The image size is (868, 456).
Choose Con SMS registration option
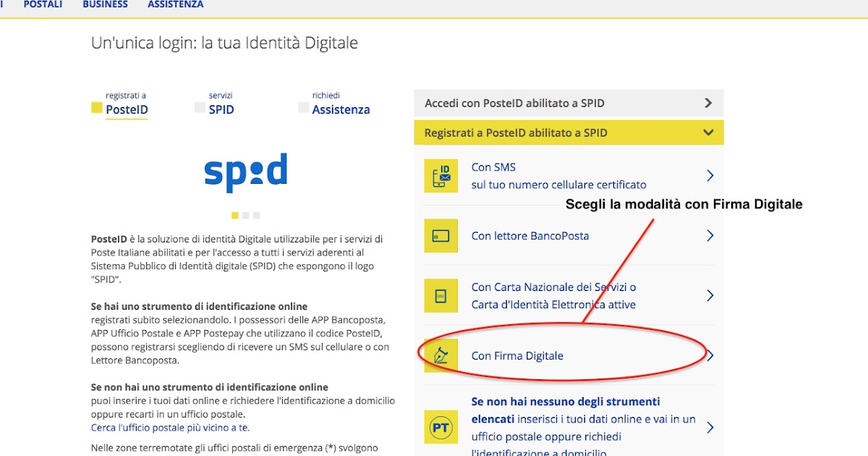coord(569,175)
